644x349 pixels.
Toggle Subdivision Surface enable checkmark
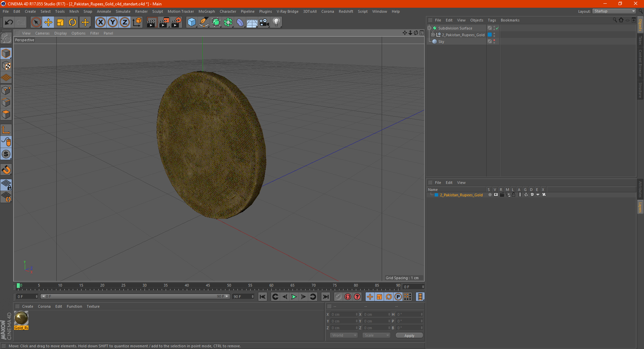point(497,28)
